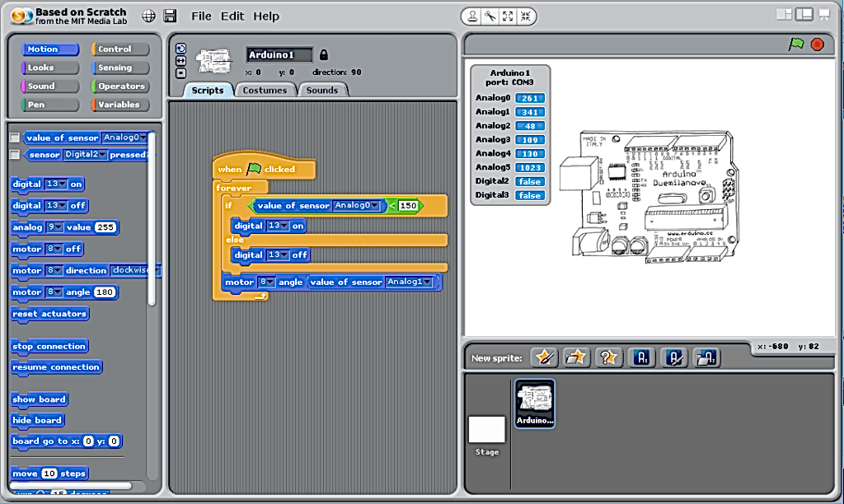Switch to the Costumes tab
The image size is (844, 504).
(265, 90)
